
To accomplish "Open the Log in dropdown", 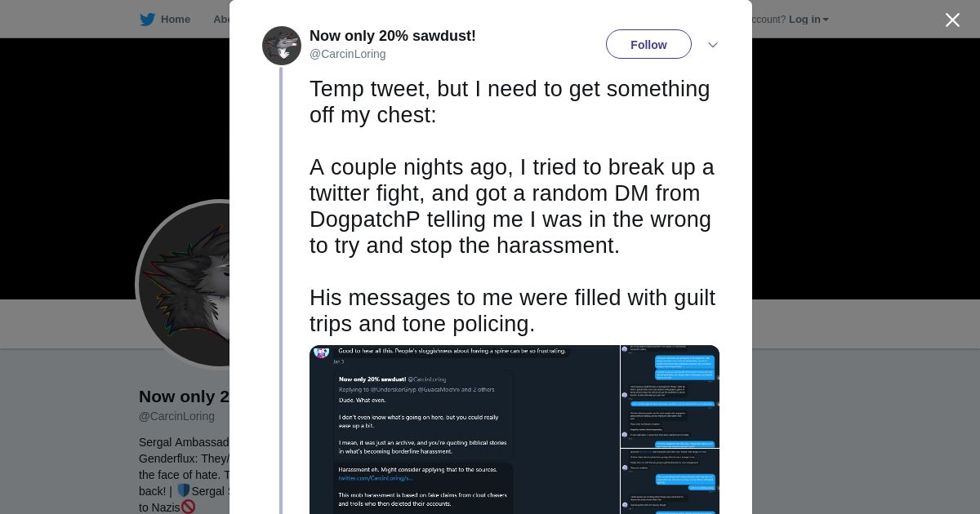I will (808, 20).
